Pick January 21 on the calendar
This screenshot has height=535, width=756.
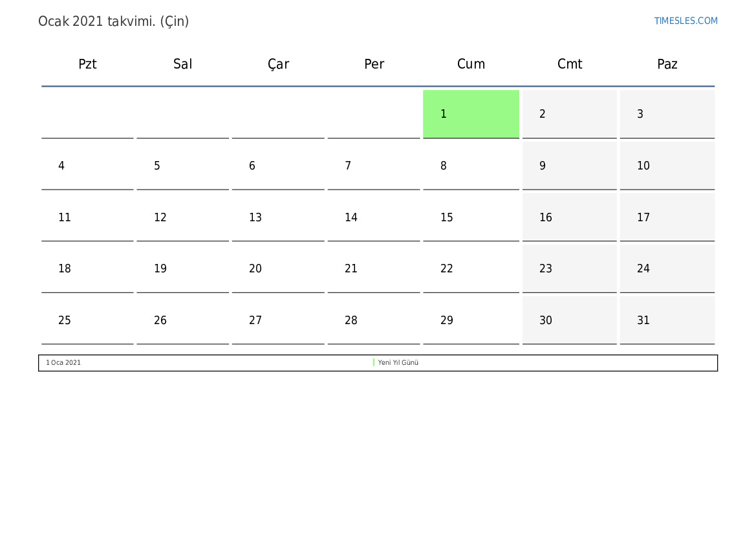click(374, 268)
